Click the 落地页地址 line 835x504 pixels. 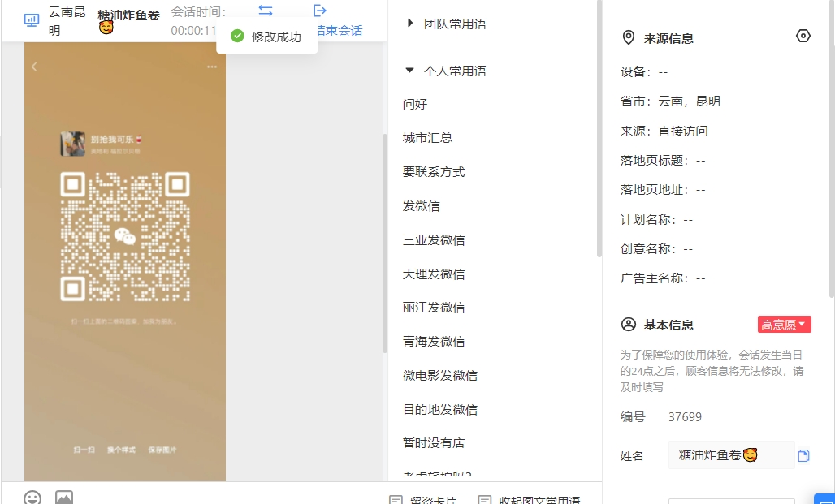pos(663,189)
